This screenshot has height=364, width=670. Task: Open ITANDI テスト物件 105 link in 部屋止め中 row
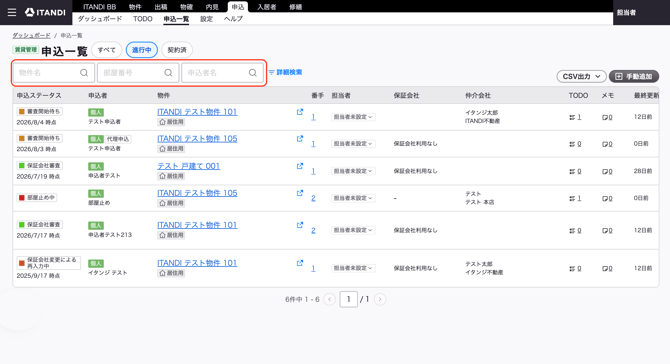(x=197, y=193)
